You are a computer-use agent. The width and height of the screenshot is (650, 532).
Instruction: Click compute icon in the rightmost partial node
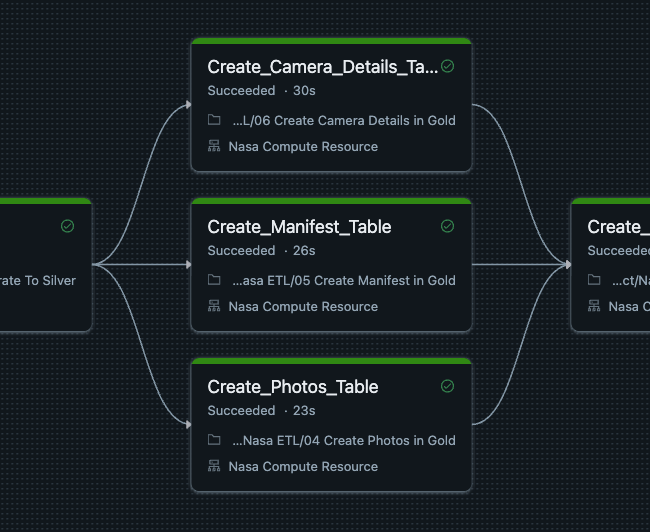(x=594, y=306)
